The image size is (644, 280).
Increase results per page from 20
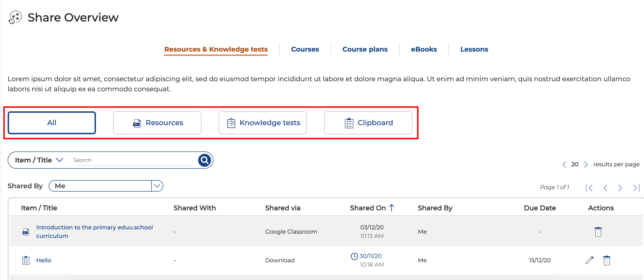[x=586, y=164]
